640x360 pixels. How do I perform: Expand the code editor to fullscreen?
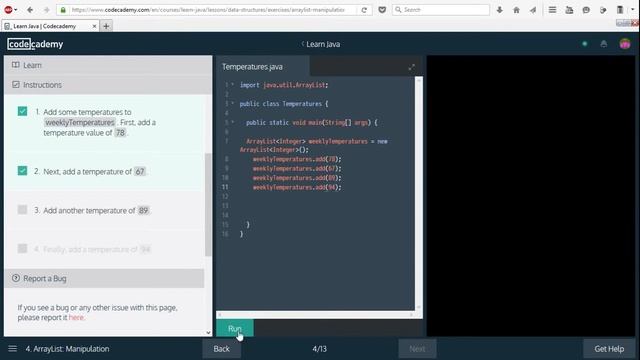(411, 67)
